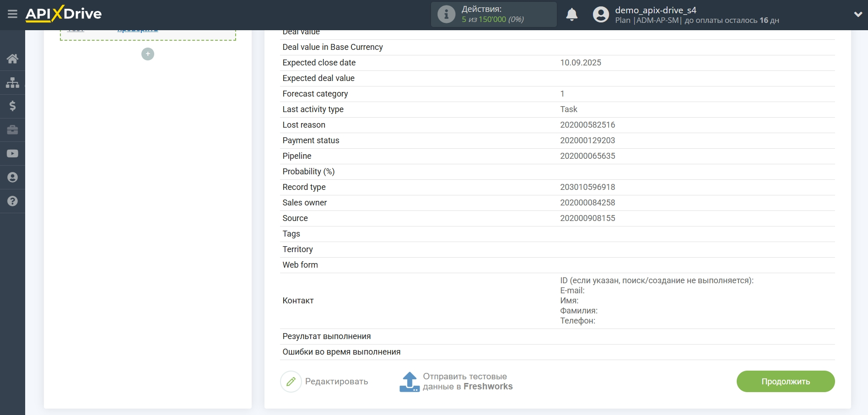Open billing dollar icon in sidebar

(12, 106)
